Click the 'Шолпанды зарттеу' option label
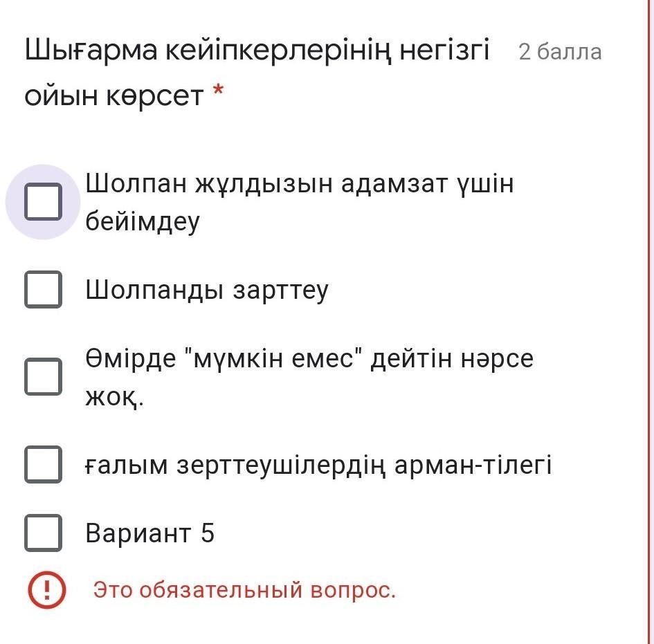 (207, 290)
